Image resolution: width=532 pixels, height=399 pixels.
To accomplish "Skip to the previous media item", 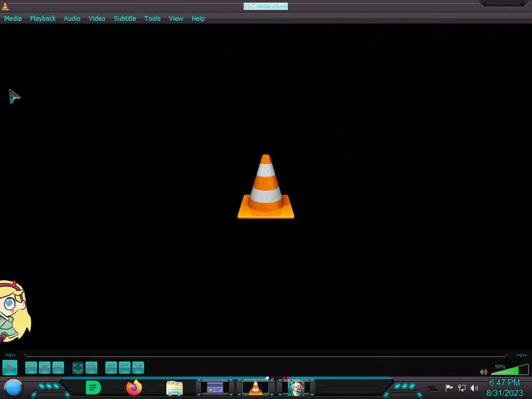I will point(31,368).
